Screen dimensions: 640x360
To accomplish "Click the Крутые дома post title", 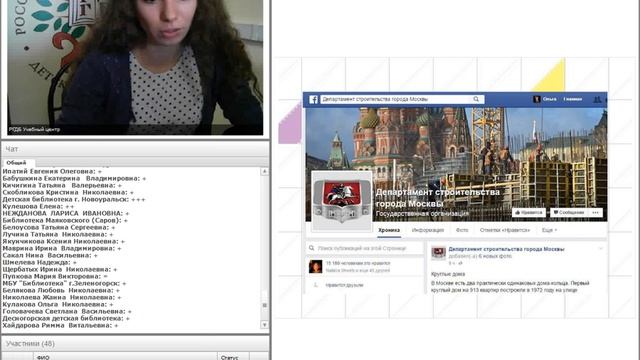I will pos(448,274).
